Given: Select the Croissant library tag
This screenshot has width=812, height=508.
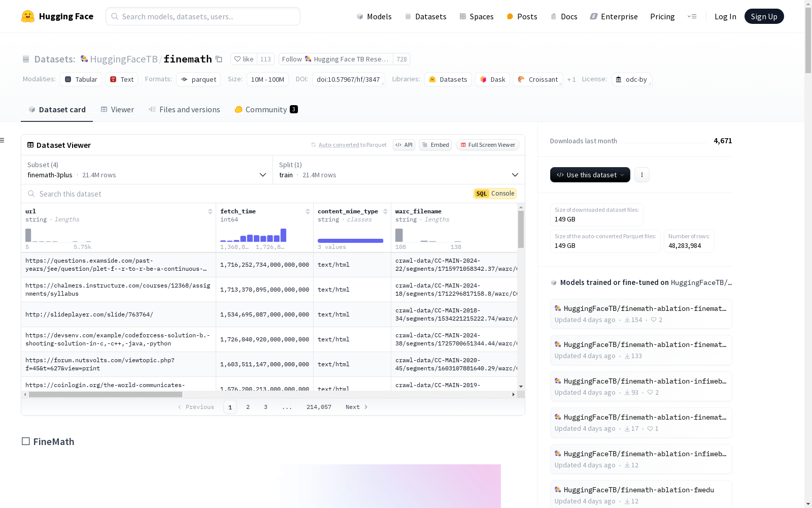Looking at the screenshot, I should (538, 79).
